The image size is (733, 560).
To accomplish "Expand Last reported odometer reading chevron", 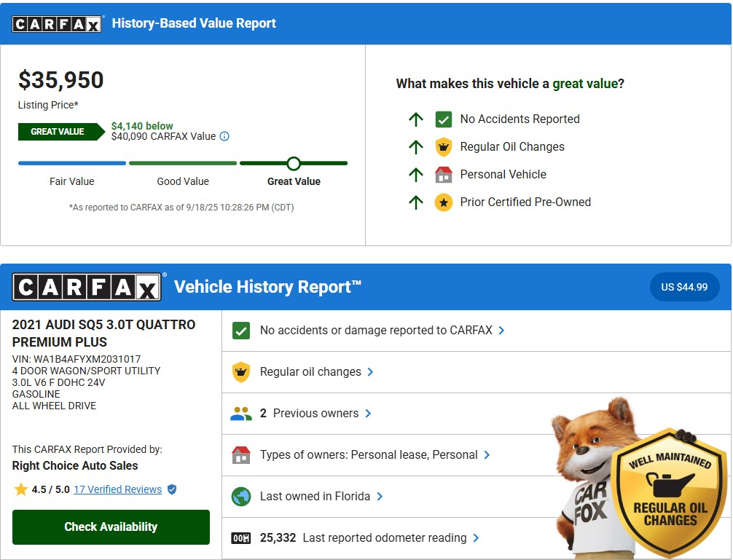I will pyautogui.click(x=476, y=538).
